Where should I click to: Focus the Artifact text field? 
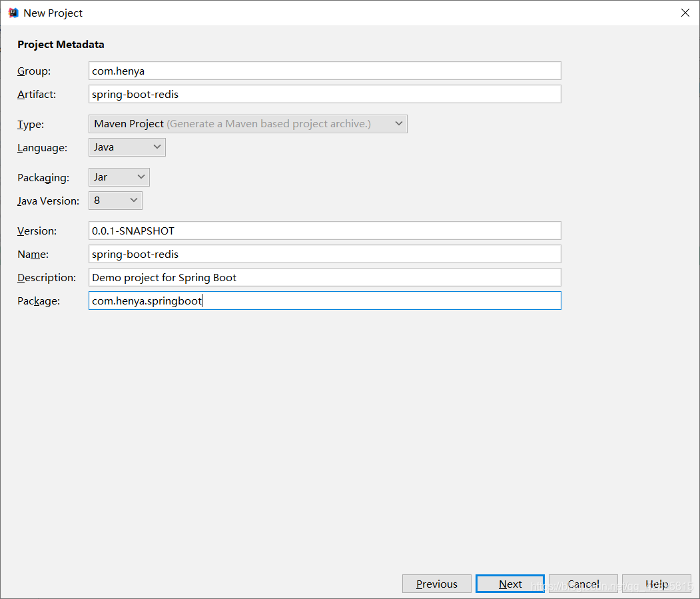324,94
